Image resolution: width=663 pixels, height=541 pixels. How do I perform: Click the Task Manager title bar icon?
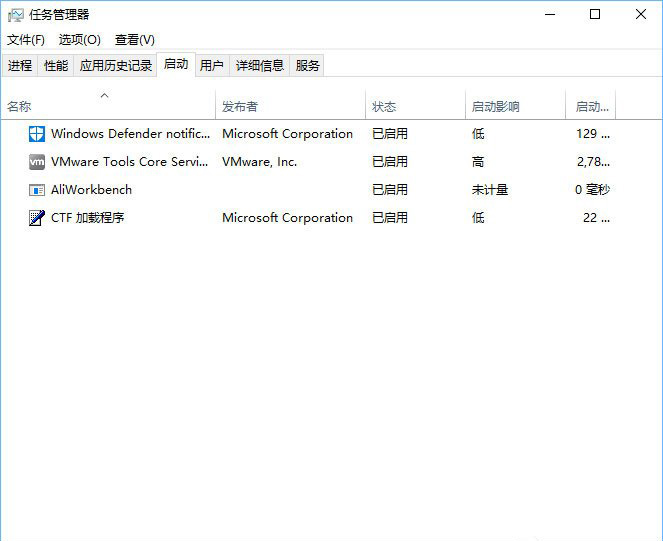(x=14, y=15)
